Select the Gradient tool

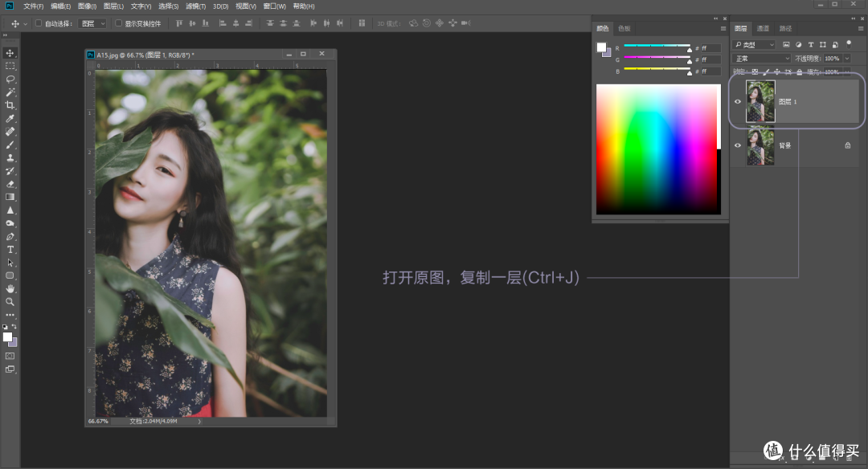tap(10, 197)
